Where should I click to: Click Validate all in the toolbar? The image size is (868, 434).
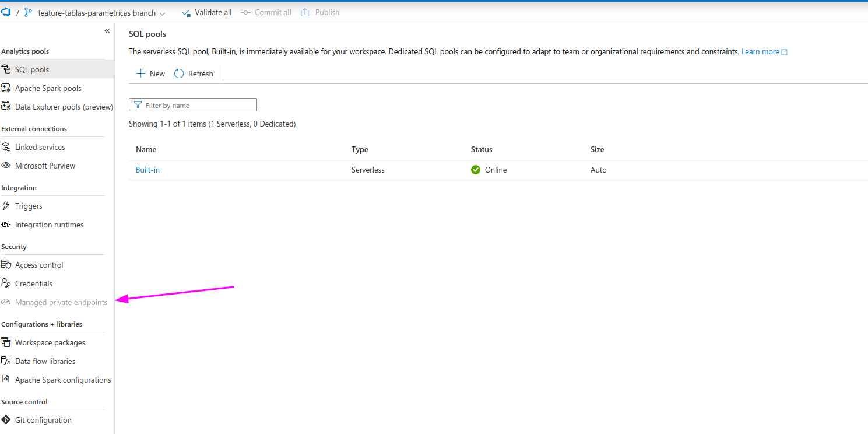[x=207, y=12]
